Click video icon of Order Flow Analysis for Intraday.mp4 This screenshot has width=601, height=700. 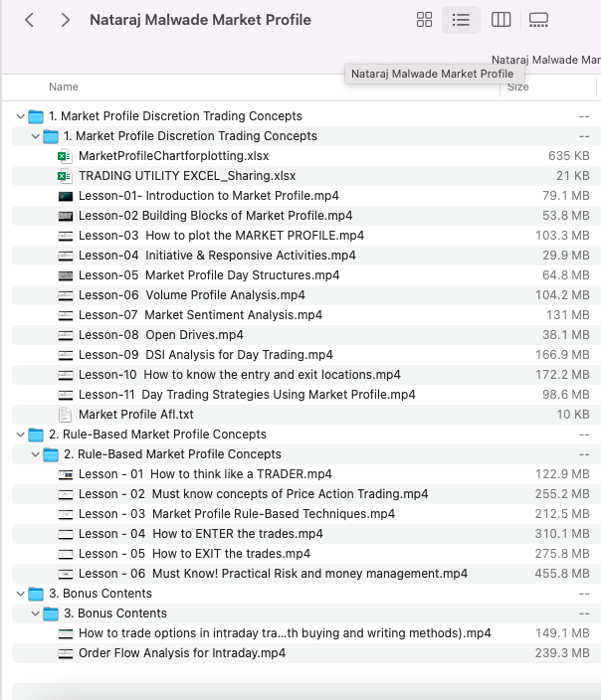(66, 653)
